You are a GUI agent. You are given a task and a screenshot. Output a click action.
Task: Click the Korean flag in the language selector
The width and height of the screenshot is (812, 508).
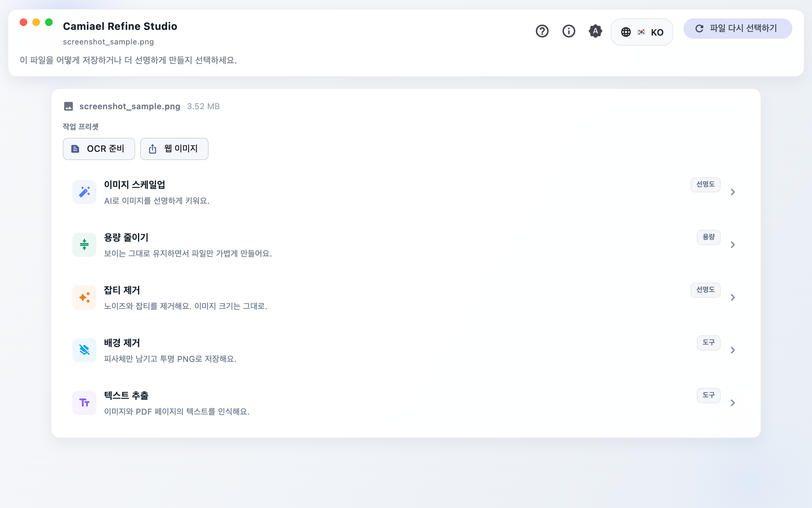point(641,32)
